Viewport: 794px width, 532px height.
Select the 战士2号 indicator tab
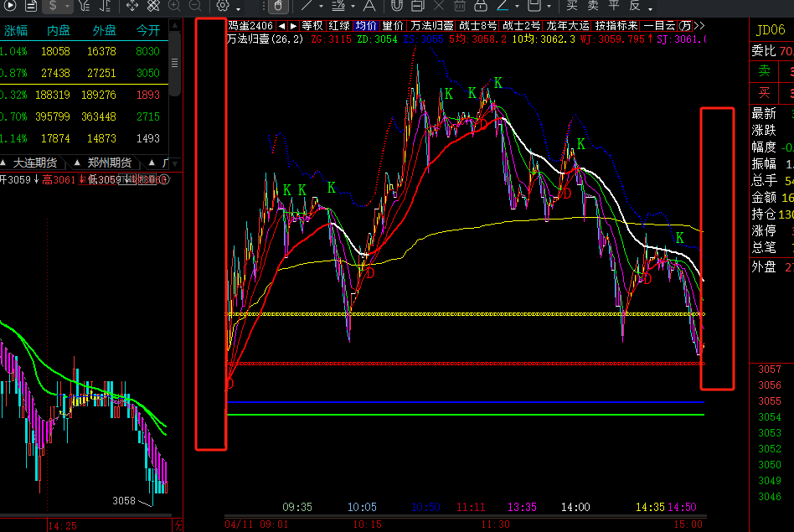(x=521, y=26)
